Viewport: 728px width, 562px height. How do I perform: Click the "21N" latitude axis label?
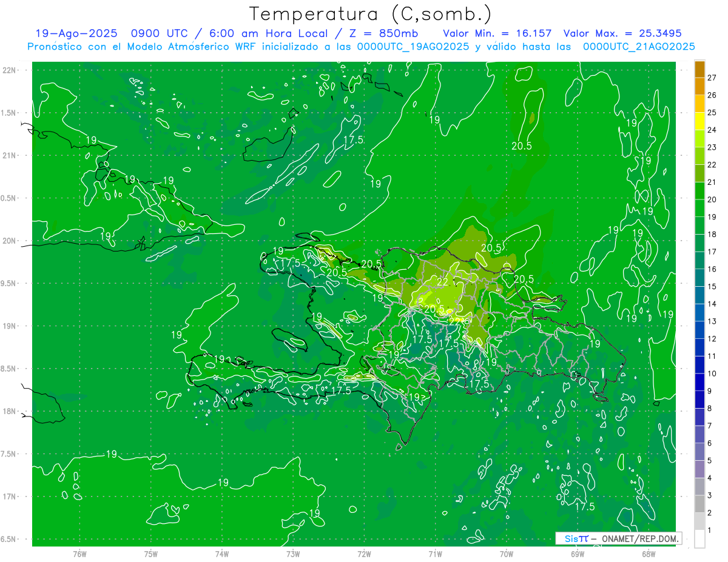tap(10, 155)
